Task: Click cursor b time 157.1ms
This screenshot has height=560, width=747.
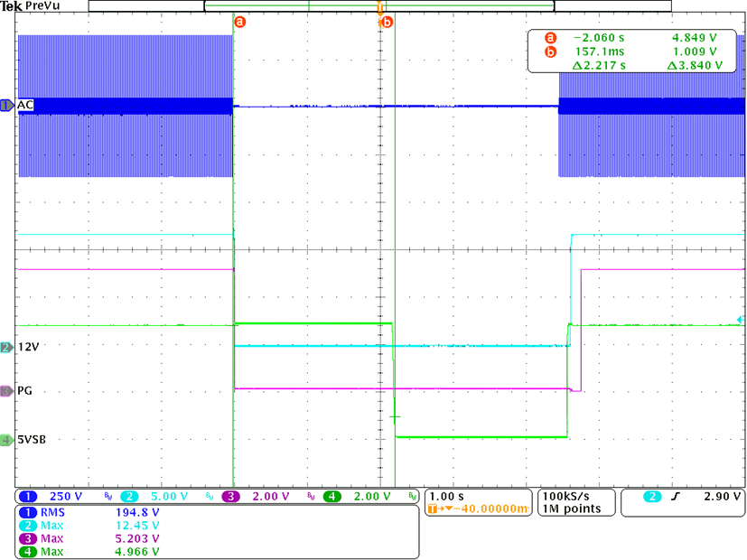Action: point(599,51)
